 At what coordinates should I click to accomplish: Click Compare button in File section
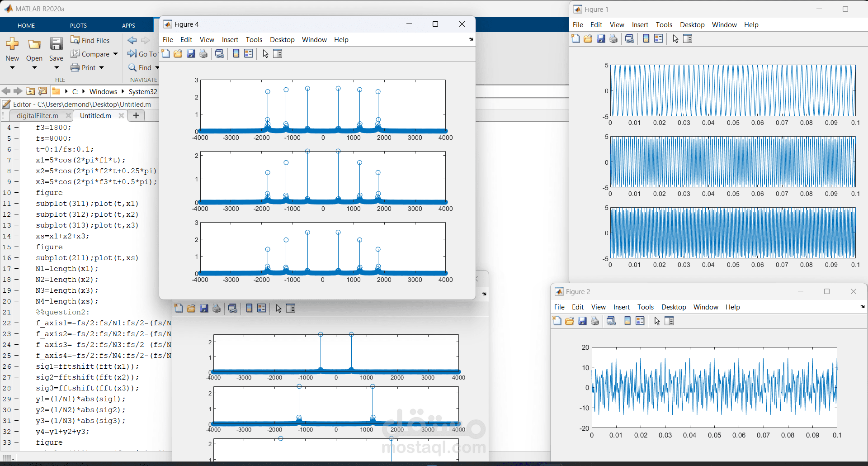click(90, 54)
